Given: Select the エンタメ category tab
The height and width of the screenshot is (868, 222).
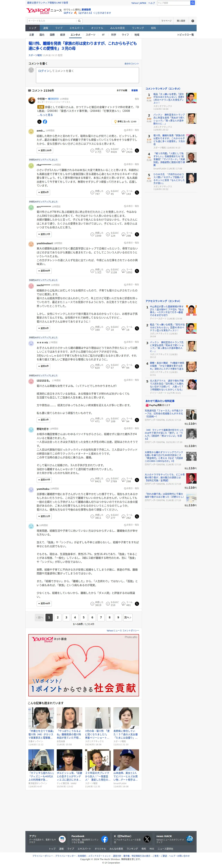Looking at the screenshot, I should click(x=75, y=35).
